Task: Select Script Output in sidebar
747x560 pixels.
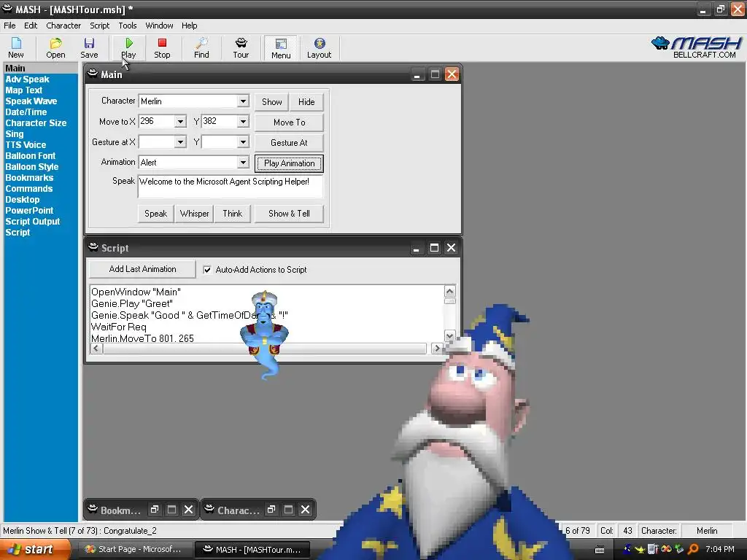Action: pos(32,222)
